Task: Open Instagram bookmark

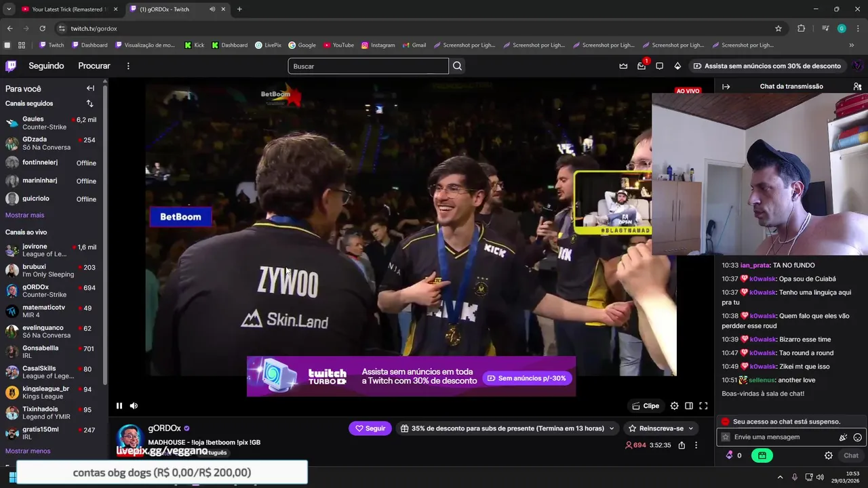Action: click(378, 45)
